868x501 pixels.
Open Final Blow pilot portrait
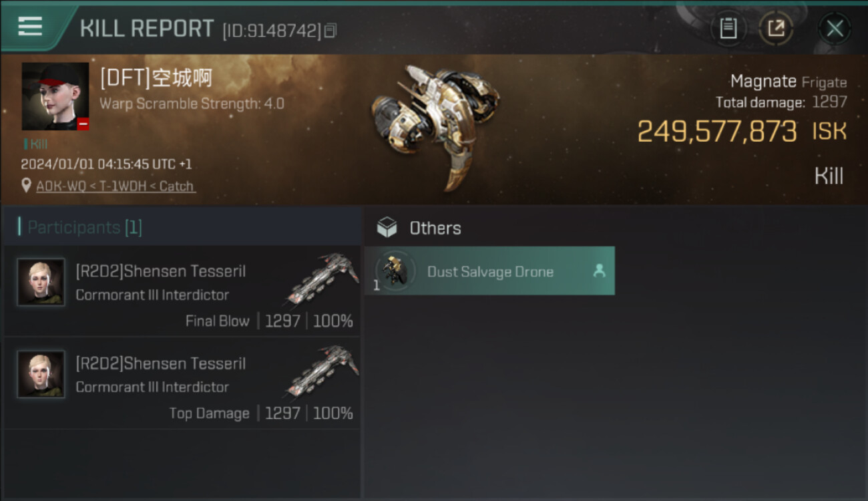[41, 282]
